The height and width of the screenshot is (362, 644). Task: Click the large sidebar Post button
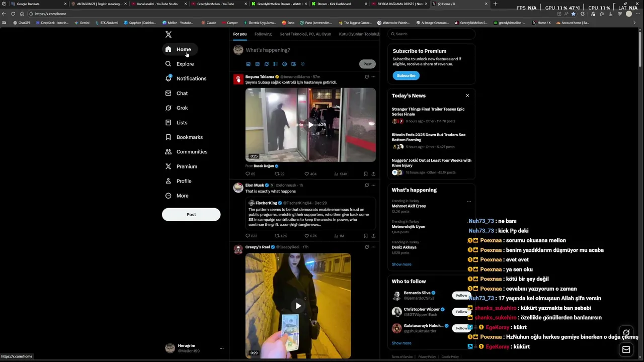[x=191, y=214]
